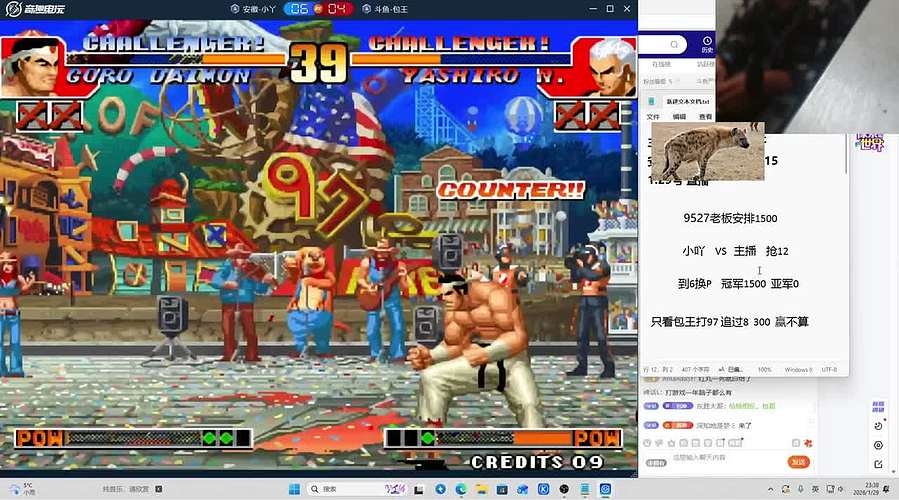Click the webcam video overlay
Image resolution: width=899 pixels, height=500 pixels.
pyautogui.click(x=807, y=66)
